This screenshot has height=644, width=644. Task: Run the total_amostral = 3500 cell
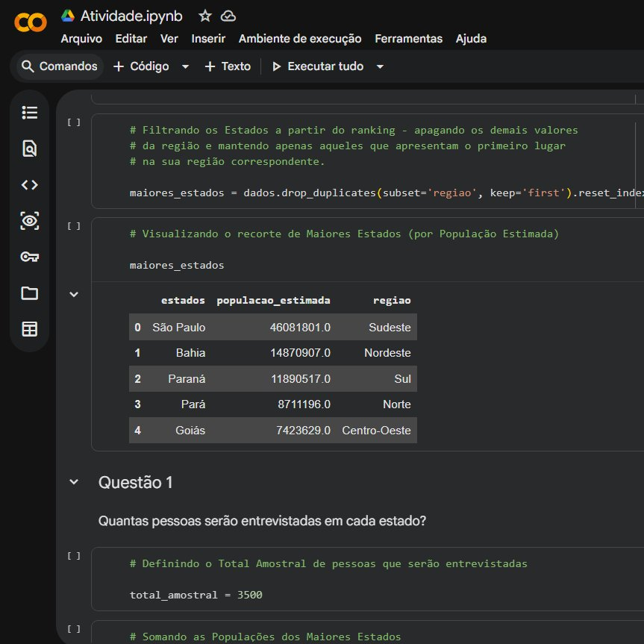point(74,556)
